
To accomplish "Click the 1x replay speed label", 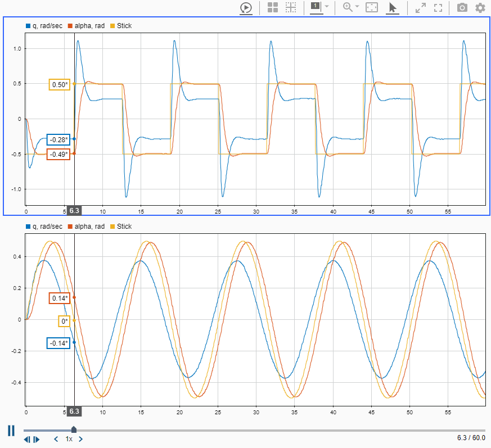I will (69, 439).
